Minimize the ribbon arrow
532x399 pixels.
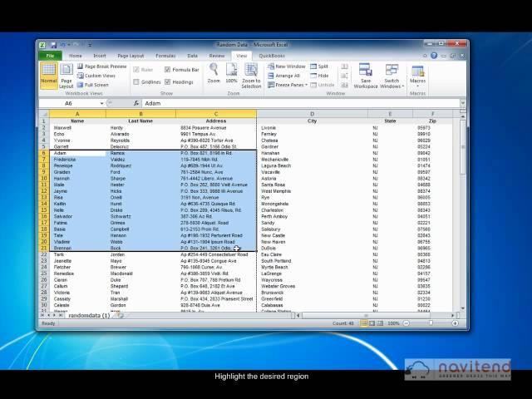pyautogui.click(x=425, y=56)
